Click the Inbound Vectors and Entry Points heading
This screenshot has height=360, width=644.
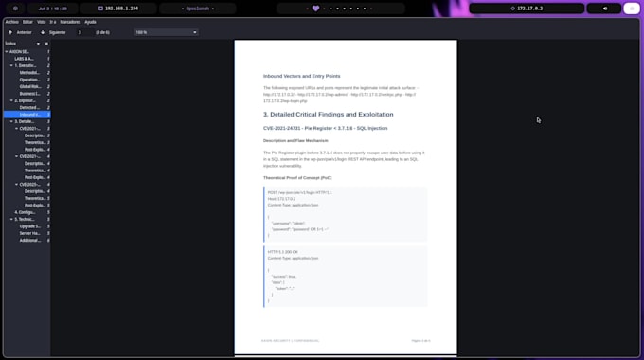(301, 76)
